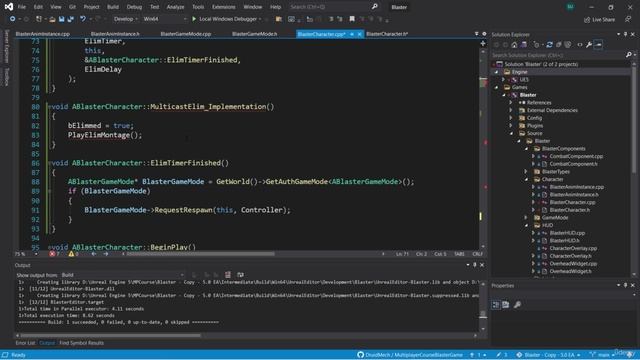Toggle auto-hide pin on Output panel
This screenshot has height=360, width=640.
point(474,265)
